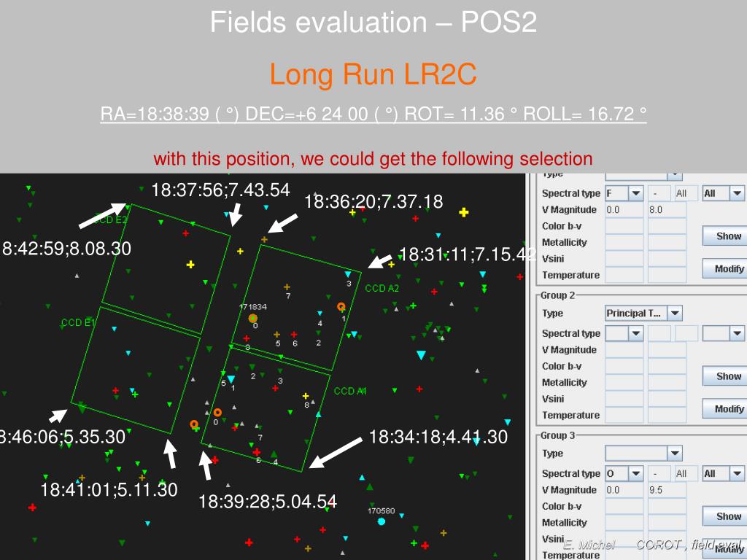Click red plus star 6 in CCD A1
The width and height of the screenshot is (747, 560).
pos(257,452)
